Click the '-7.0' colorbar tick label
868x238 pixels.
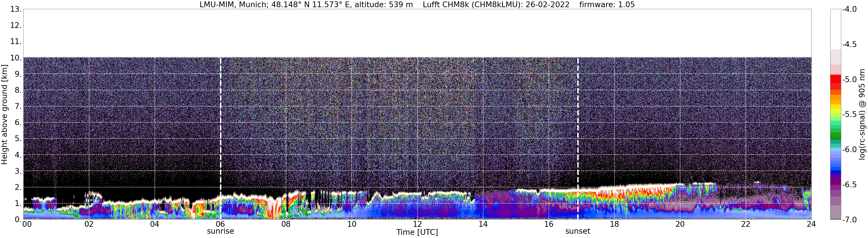coord(849,220)
